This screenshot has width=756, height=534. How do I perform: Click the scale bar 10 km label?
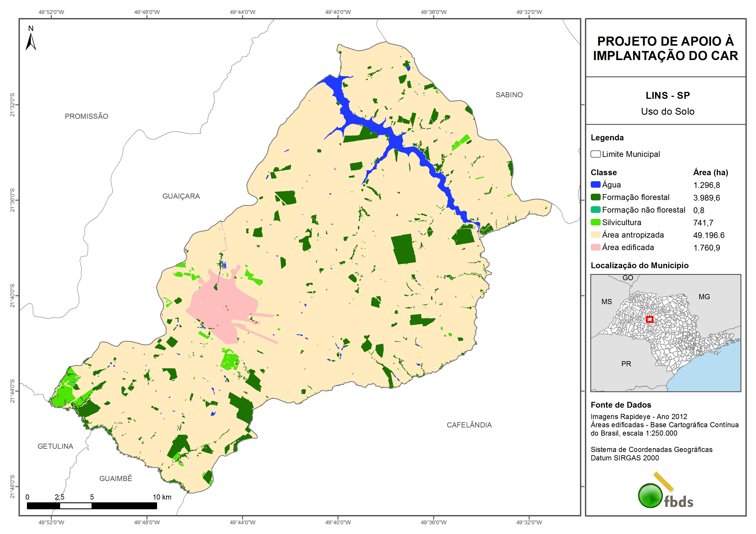[x=162, y=497]
